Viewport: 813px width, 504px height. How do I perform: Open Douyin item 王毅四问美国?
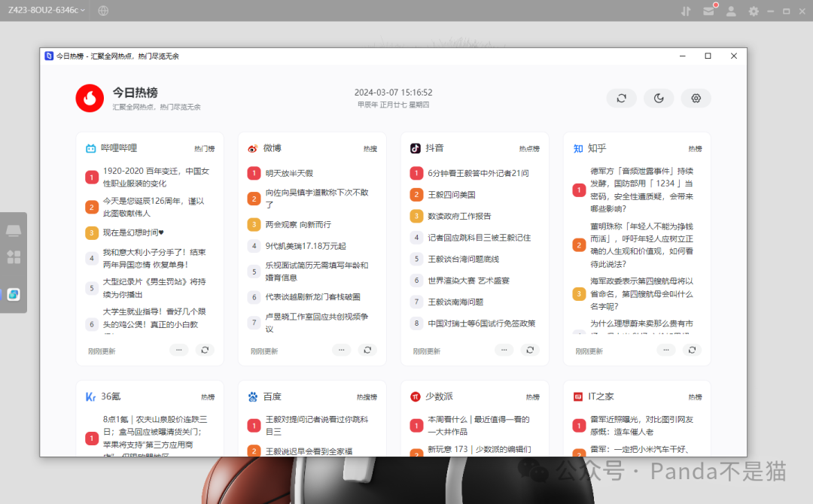[x=452, y=195]
